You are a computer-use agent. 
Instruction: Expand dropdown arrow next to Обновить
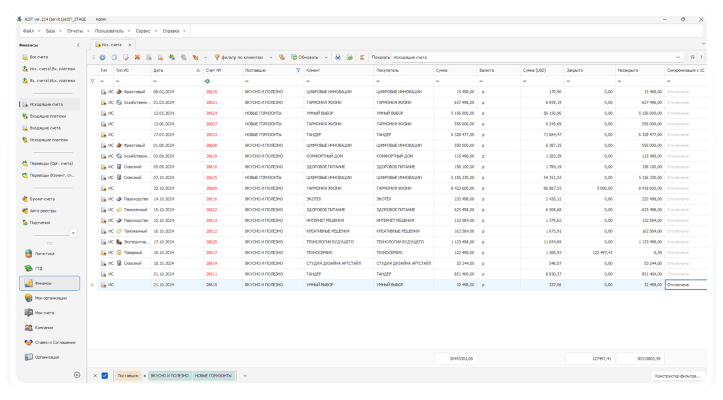point(326,58)
